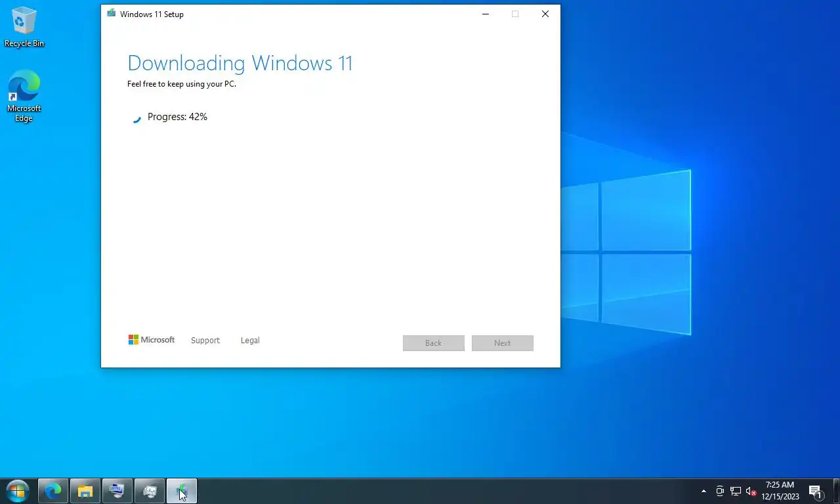Minimize the Windows 11 Setup window

coord(486,14)
